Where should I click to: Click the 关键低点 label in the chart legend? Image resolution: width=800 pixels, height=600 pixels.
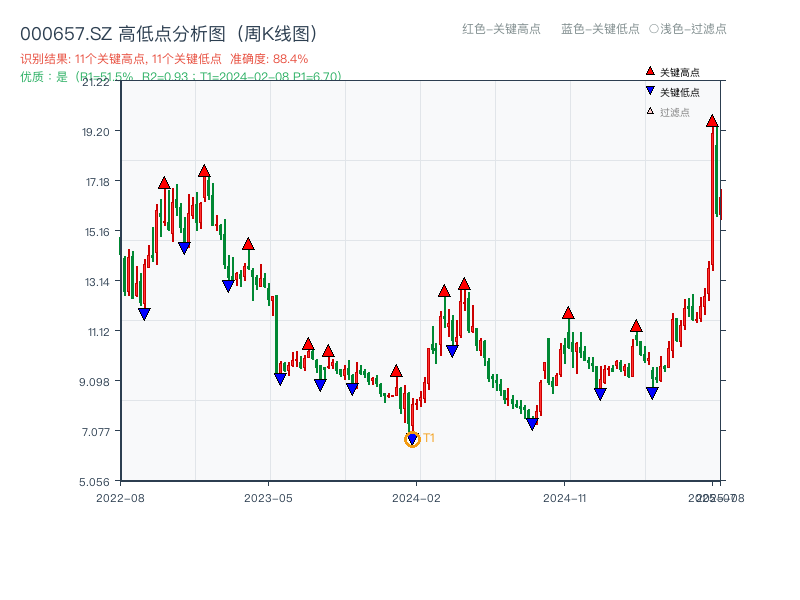680,92
